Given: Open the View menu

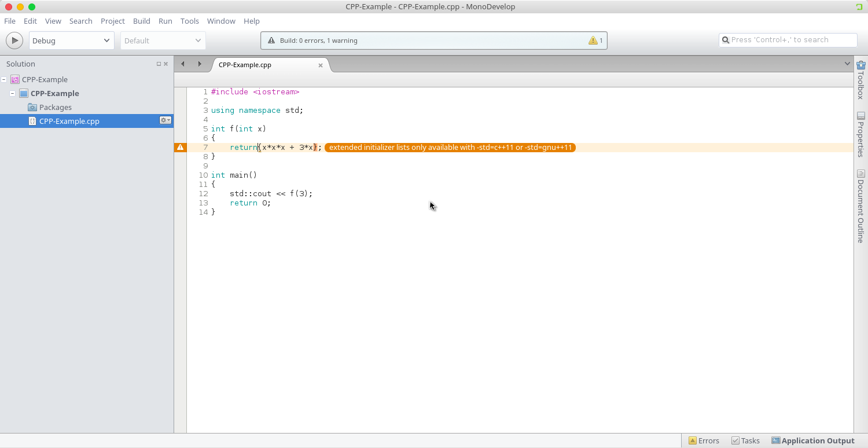Looking at the screenshot, I should (x=53, y=21).
